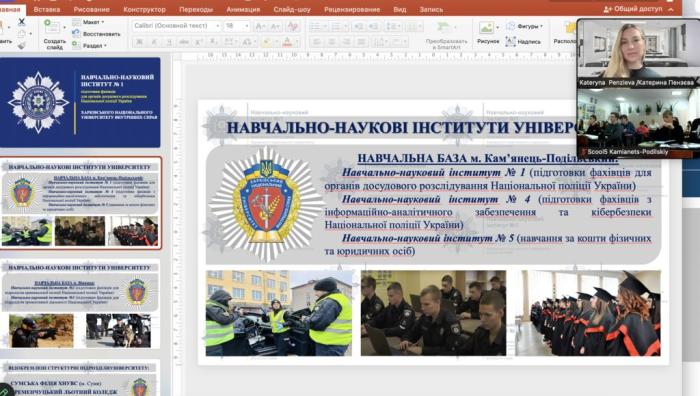Click the graduates photo on the slide
The height and width of the screenshot is (396, 700).
[588, 313]
